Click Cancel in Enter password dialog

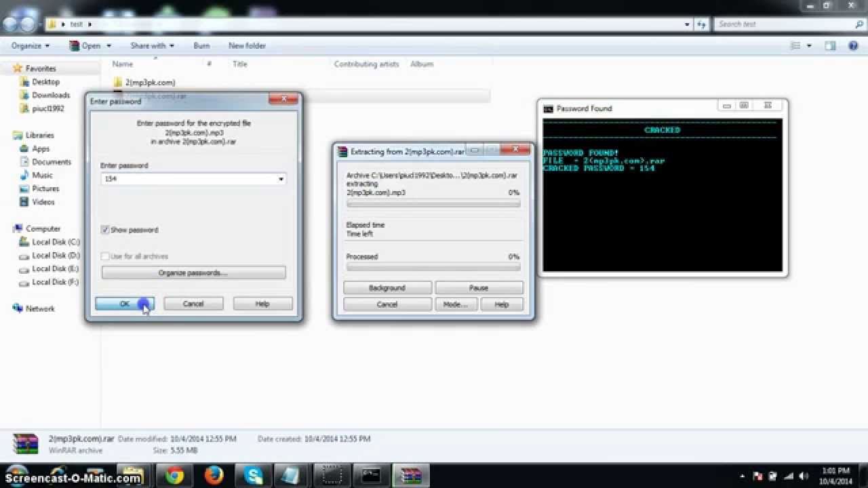[x=193, y=304]
